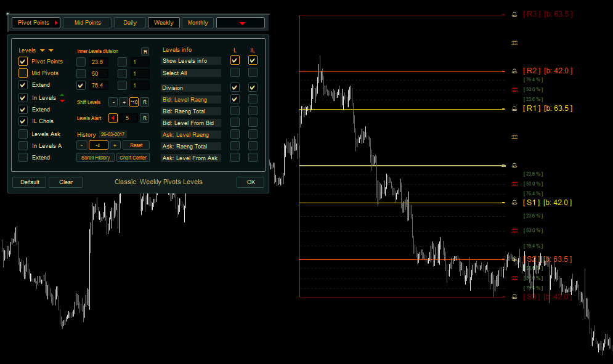This screenshot has height=364, width=613.
Task: Expand the Levels orange arrows dropdown
Action: pos(46,51)
